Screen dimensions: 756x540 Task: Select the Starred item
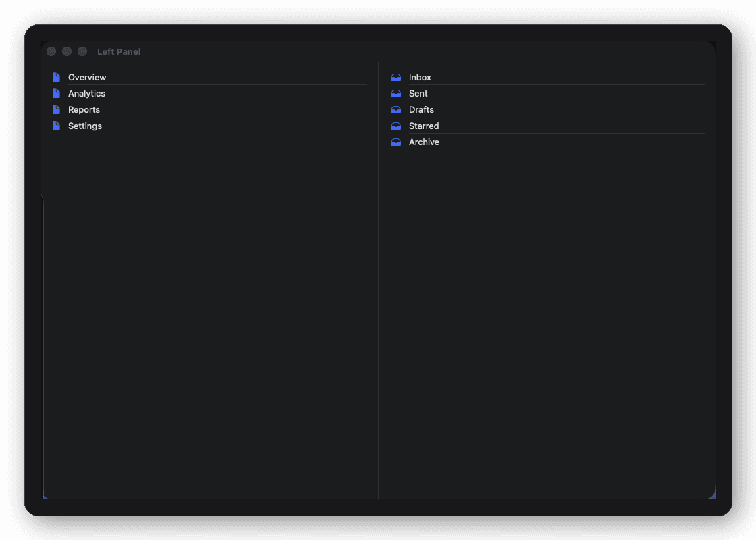(547, 126)
